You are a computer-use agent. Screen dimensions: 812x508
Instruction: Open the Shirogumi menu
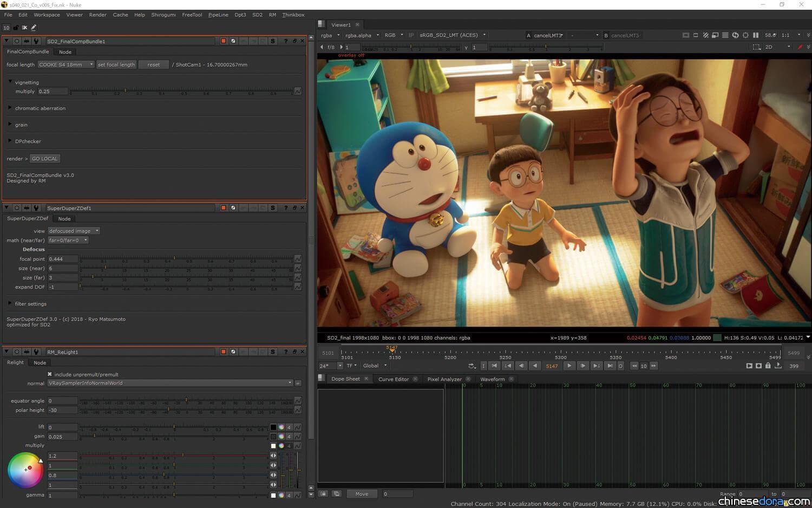[163, 15]
